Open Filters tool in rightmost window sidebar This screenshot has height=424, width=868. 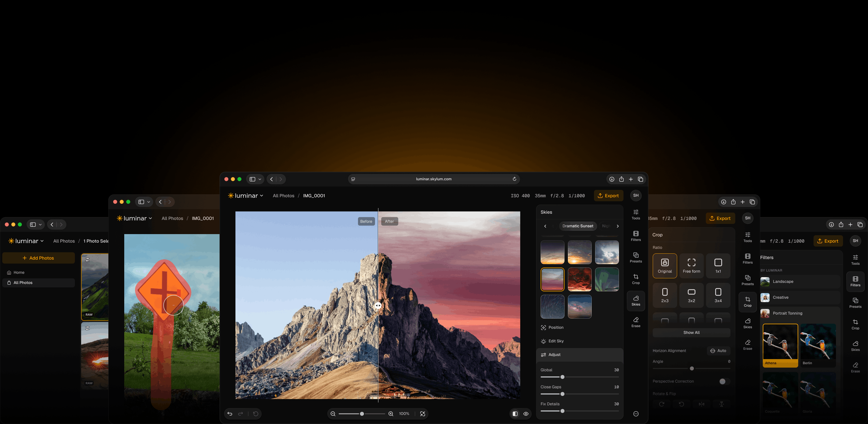pos(855,281)
